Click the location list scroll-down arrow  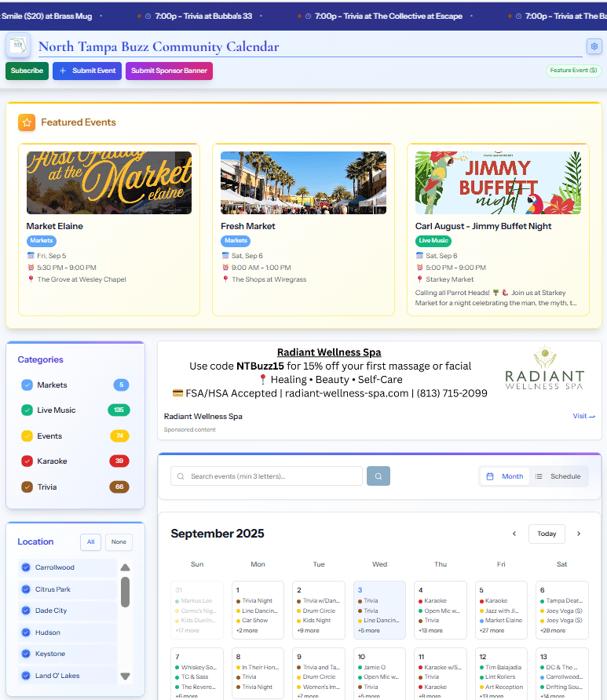(125, 676)
